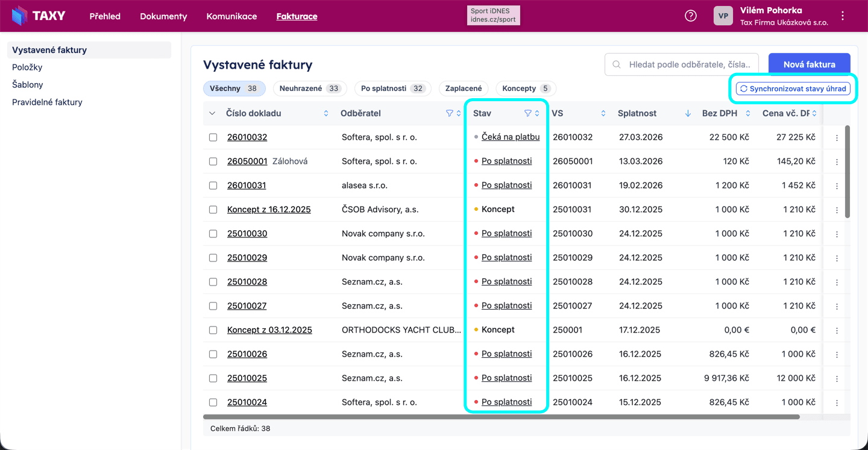Sort by Splatnost using the arrow icon
Image resolution: width=868 pixels, height=450 pixels.
688,113
